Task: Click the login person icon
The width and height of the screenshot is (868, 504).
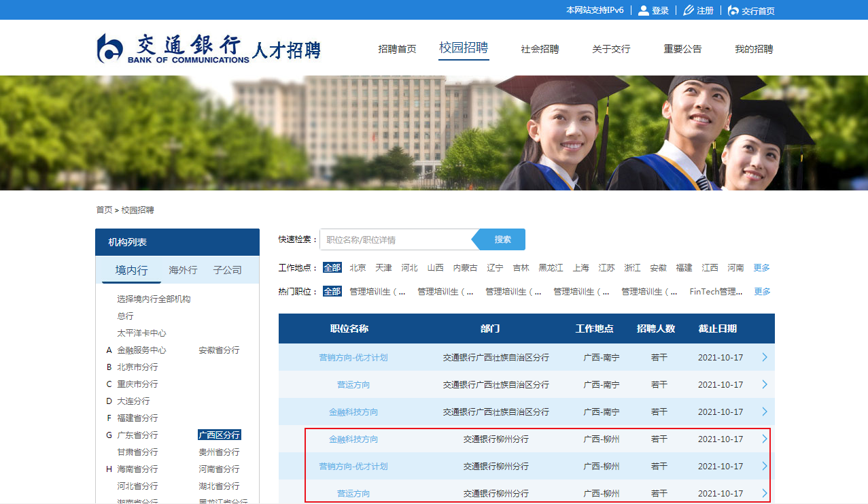Action: tap(643, 10)
